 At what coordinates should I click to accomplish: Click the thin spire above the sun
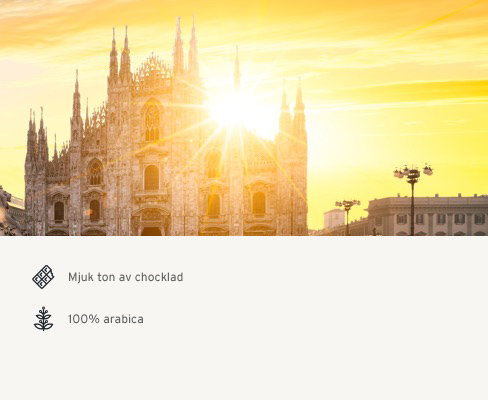coord(237,68)
